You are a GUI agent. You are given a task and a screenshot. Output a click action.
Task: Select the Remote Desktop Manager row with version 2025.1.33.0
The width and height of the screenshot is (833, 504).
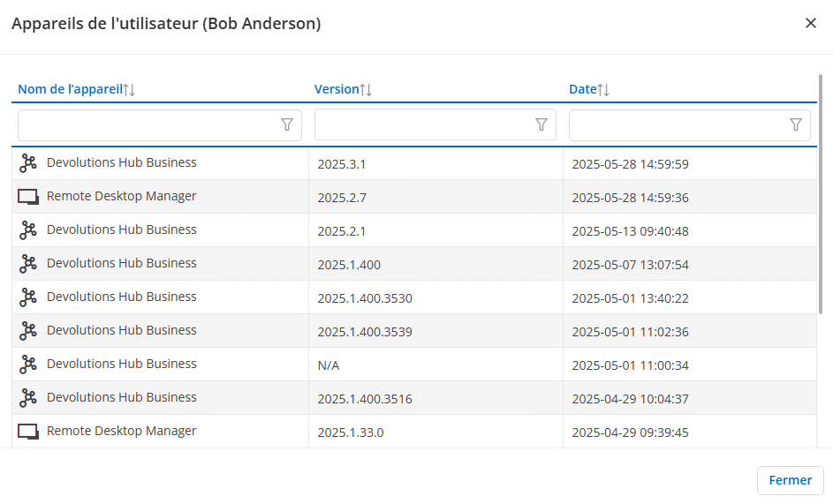[414, 432]
